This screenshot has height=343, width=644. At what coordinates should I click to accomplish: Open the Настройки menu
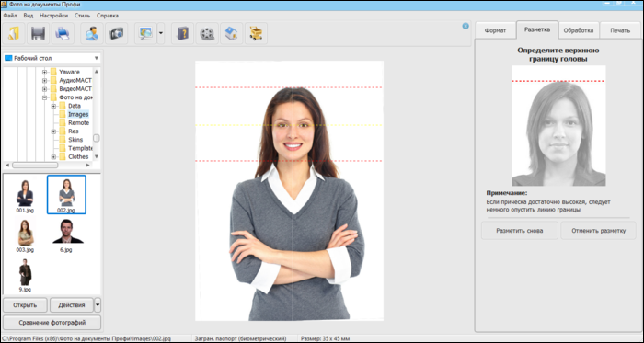pos(53,16)
